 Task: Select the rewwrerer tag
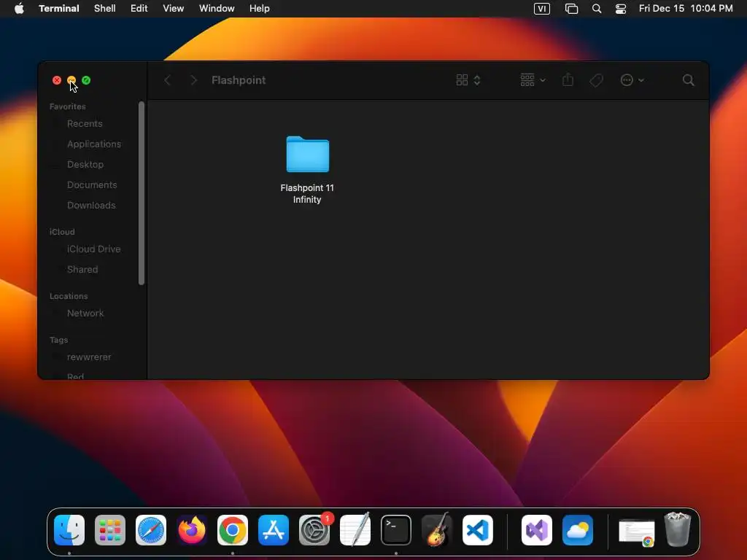[88, 357]
